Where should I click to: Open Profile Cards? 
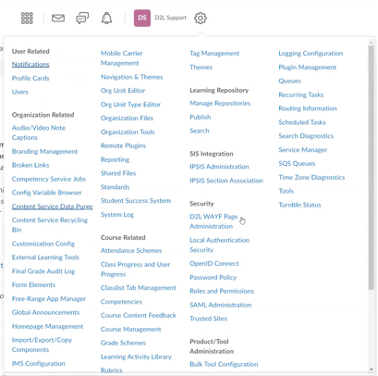(31, 78)
